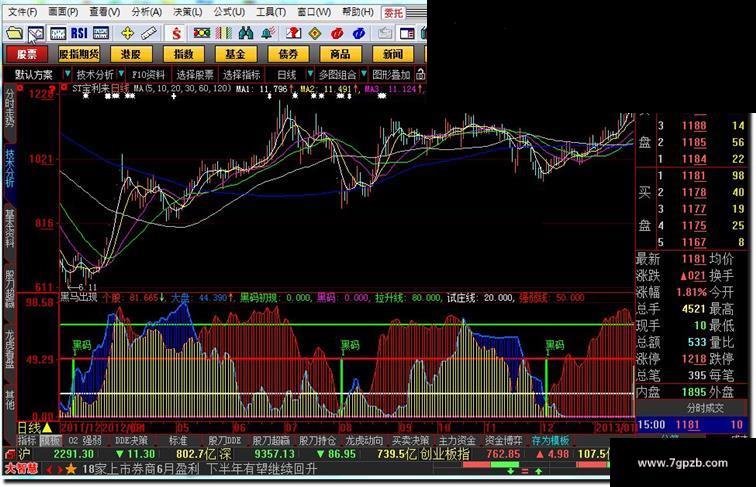The width and height of the screenshot is (756, 487).
Task: Click the chart icon left of RSI
Action: 58,33
